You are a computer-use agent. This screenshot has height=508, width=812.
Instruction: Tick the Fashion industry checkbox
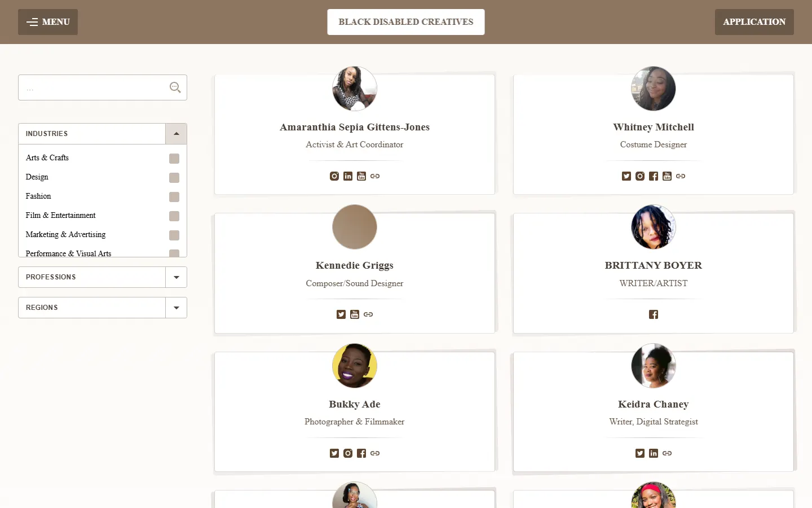(174, 197)
